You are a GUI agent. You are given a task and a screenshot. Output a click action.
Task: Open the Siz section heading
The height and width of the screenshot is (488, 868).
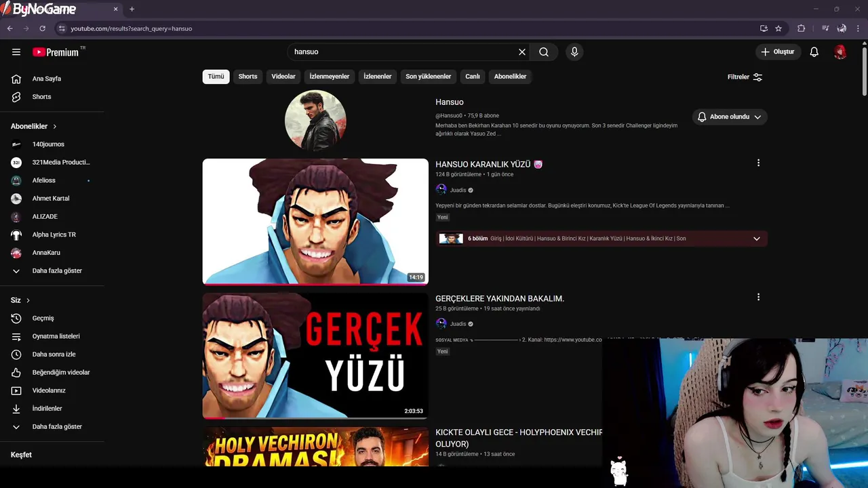pyautogui.click(x=20, y=300)
